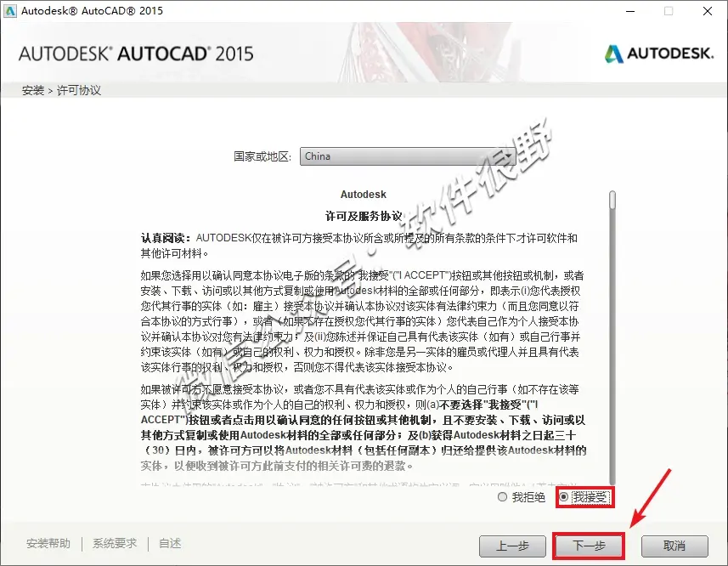The width and height of the screenshot is (728, 566).
Task: Click the lower scrollbar track of agreement
Action: [x=612, y=348]
